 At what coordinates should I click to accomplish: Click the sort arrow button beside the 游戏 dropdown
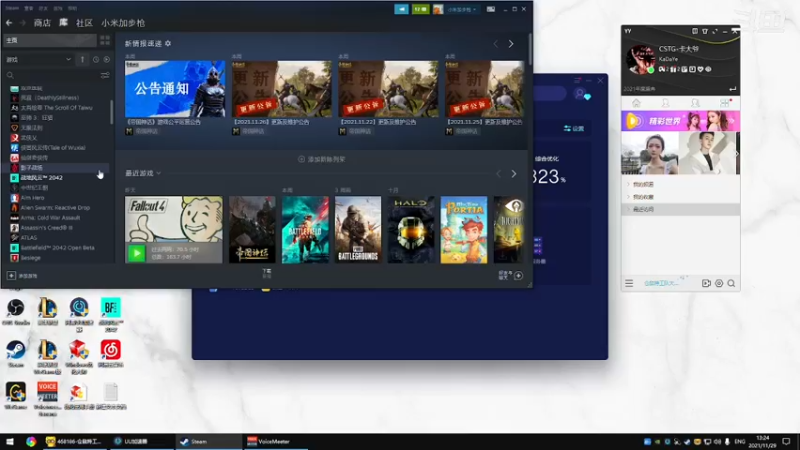coord(82,60)
